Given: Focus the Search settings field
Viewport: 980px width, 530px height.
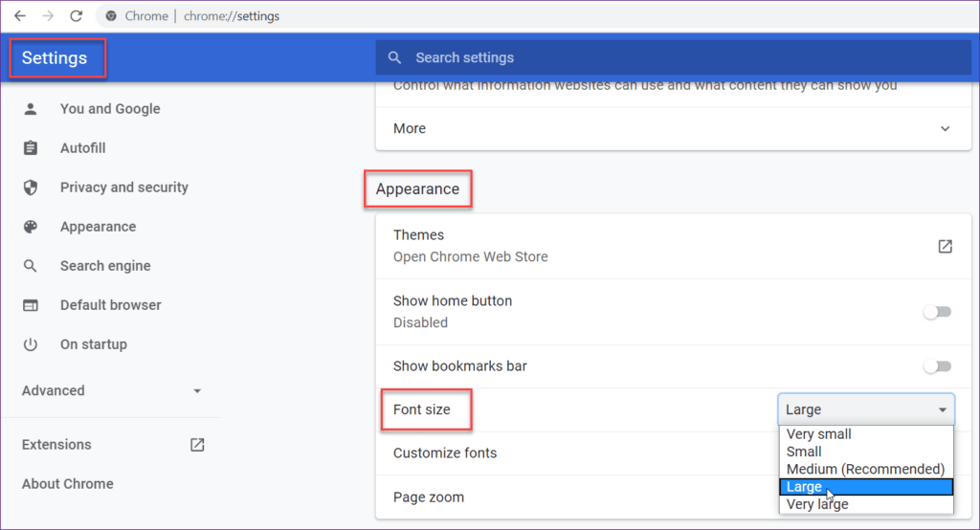Looking at the screenshot, I should tap(673, 57).
